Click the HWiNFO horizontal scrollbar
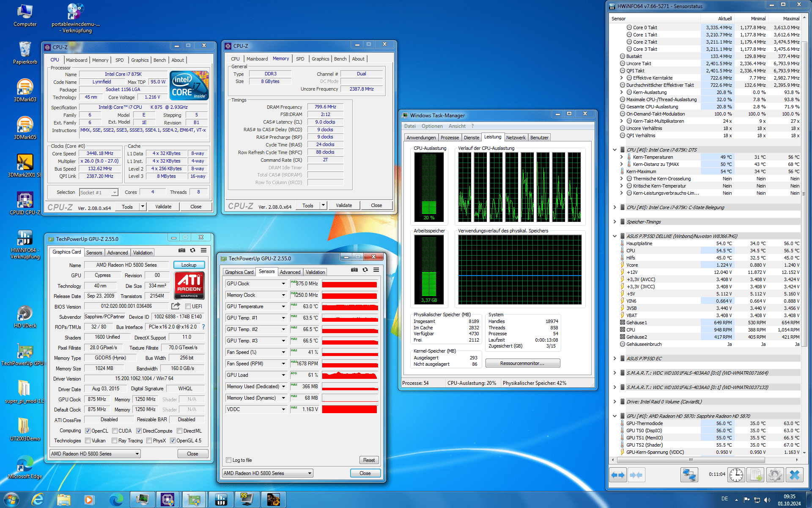Image resolution: width=812 pixels, height=508 pixels. click(x=691, y=460)
